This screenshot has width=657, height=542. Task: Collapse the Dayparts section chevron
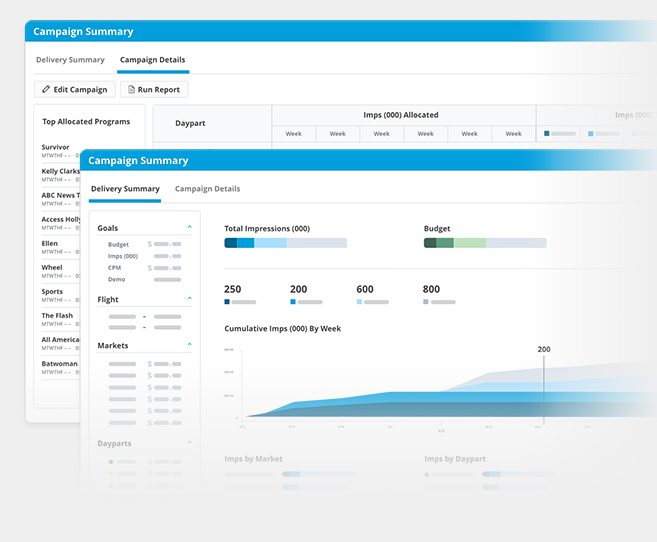(x=189, y=442)
